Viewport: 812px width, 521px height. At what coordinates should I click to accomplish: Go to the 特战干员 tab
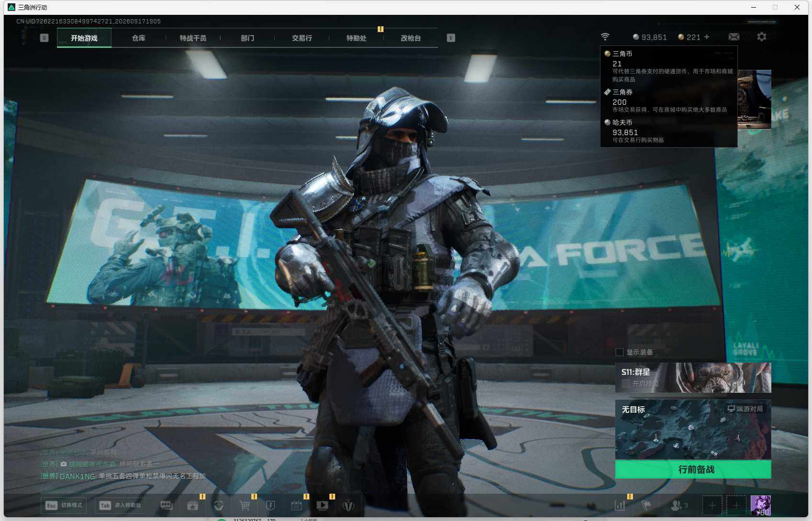coord(193,38)
